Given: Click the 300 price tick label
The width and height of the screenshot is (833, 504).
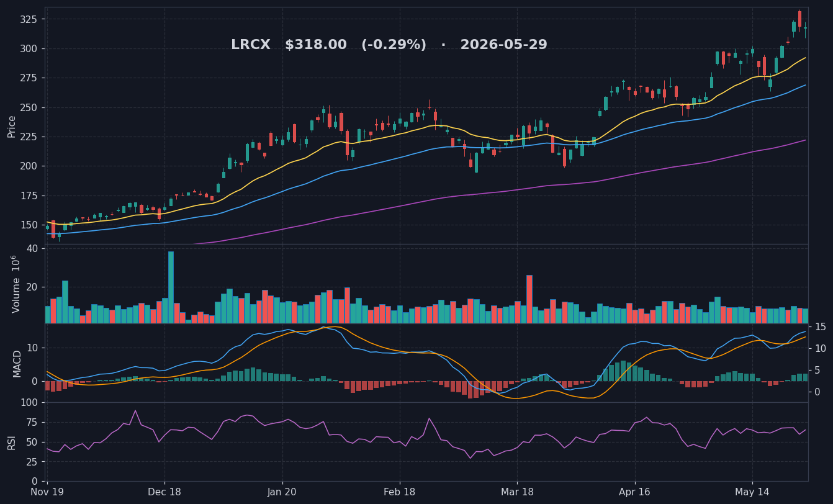Looking at the screenshot, I should tap(29, 48).
